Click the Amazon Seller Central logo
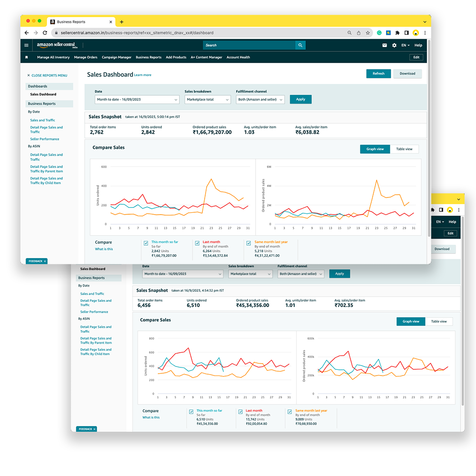The height and width of the screenshot is (476, 476). [x=57, y=45]
